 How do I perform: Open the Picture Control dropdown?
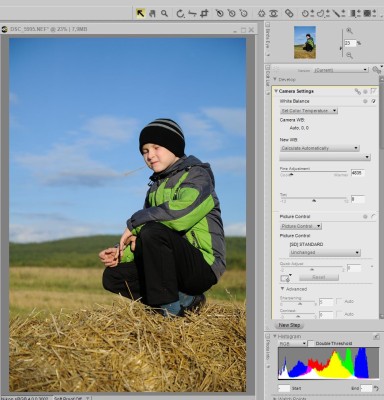point(301,226)
